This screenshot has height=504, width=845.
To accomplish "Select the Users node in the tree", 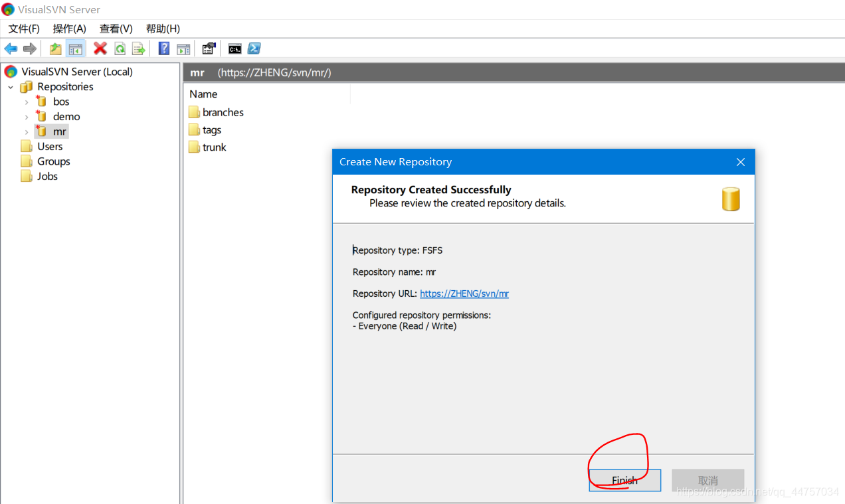I will 50,146.
